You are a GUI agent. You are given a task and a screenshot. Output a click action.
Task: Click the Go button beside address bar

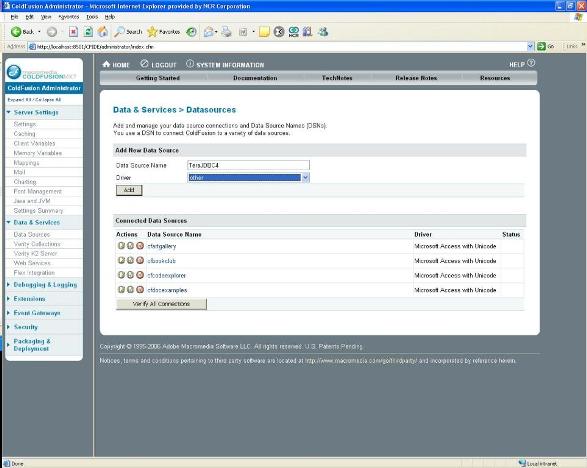pos(546,46)
